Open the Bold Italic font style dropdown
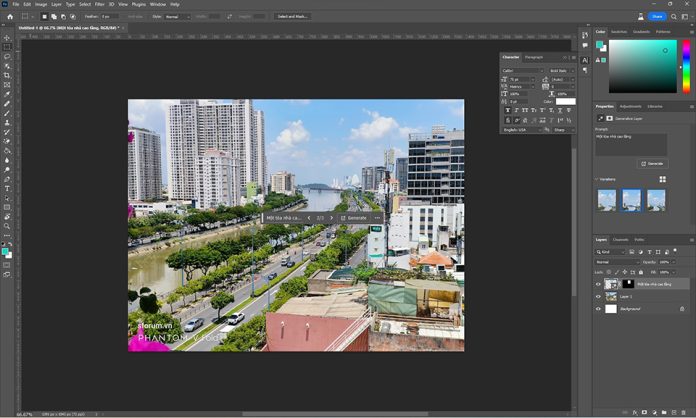696x418 pixels. click(561, 70)
